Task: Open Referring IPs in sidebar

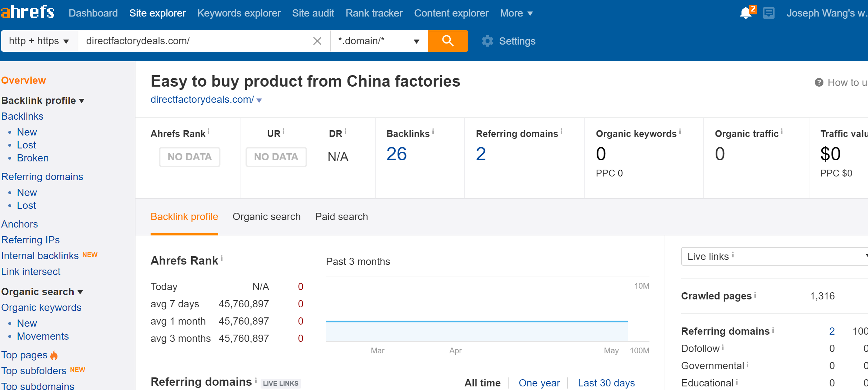Action: [x=31, y=240]
